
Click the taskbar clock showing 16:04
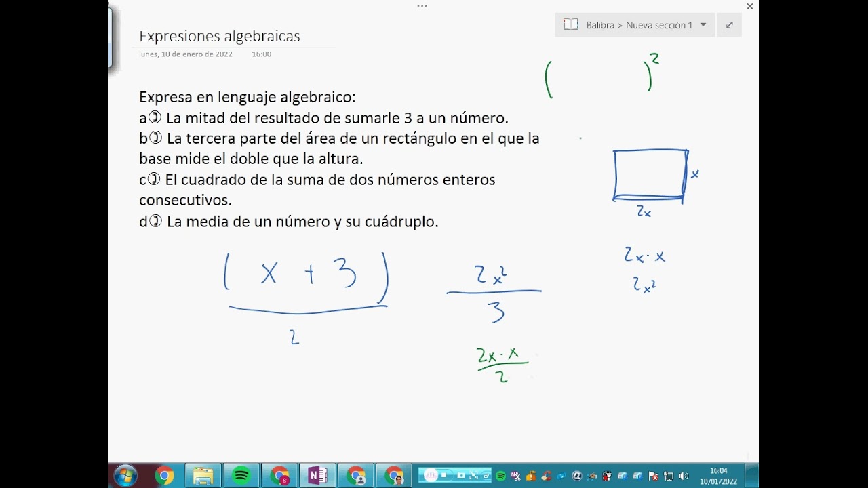click(x=719, y=476)
